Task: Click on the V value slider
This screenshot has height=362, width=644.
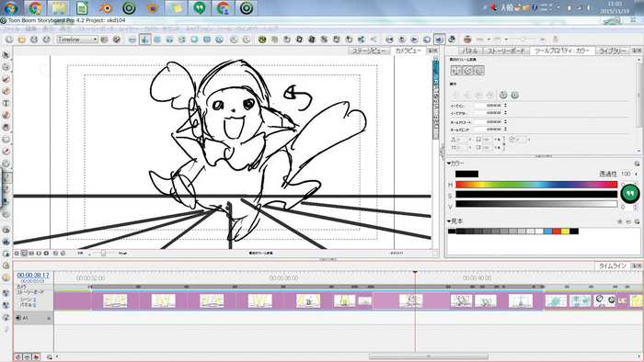Action: click(536, 204)
